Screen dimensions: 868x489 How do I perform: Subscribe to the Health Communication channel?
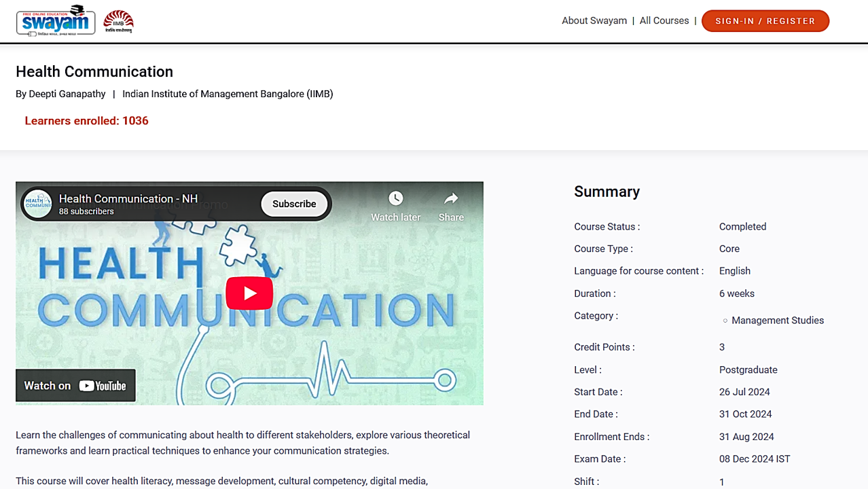pos(294,204)
